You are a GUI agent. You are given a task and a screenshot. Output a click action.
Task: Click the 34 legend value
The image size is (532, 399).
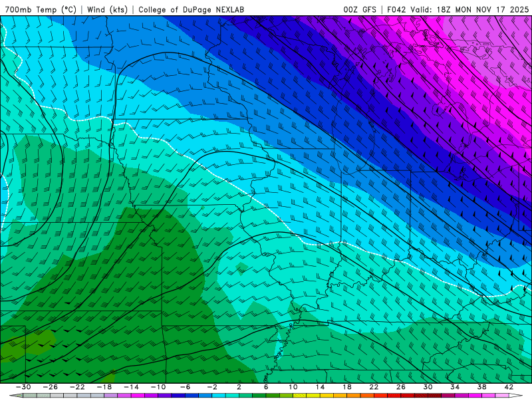pyautogui.click(x=455, y=387)
